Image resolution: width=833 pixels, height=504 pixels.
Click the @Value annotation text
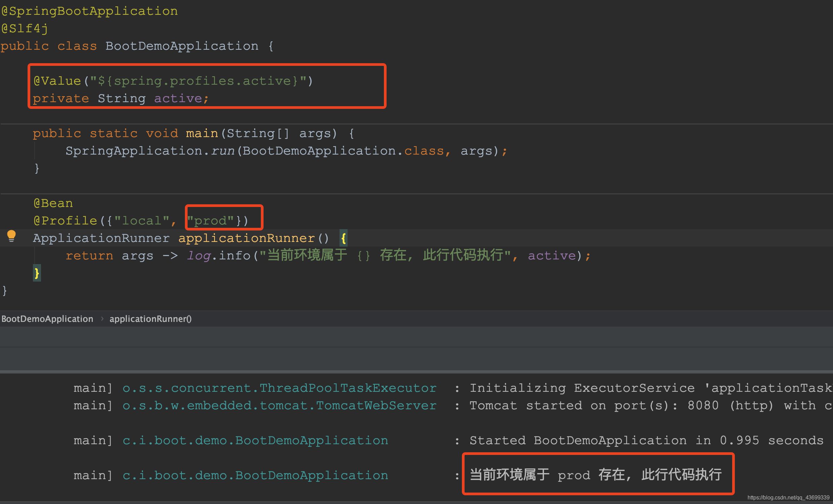click(57, 81)
